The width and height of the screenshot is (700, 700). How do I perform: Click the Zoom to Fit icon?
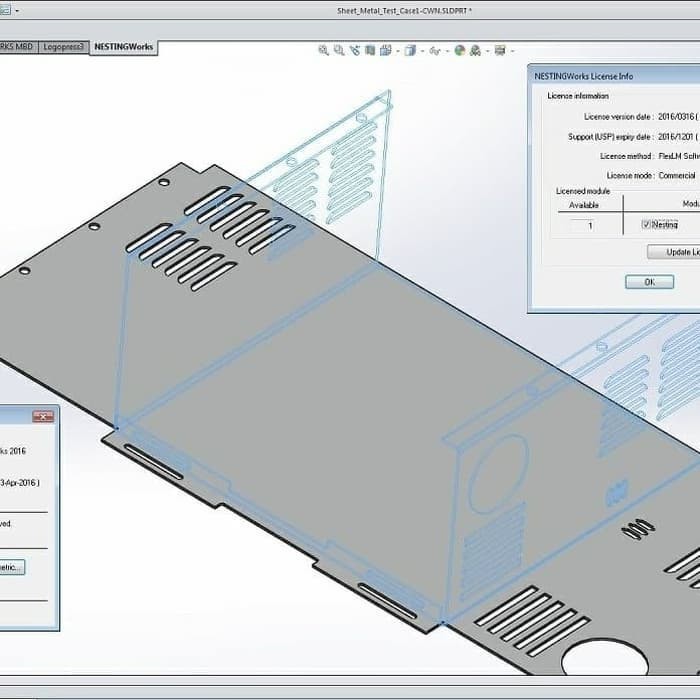coord(323,50)
